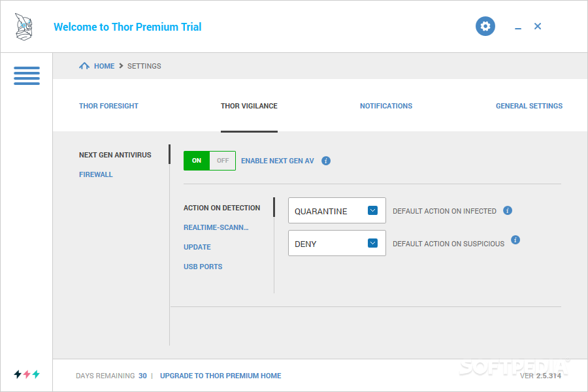588x392 pixels.
Task: Click Upgrade to Thor Premium Home link
Action: pyautogui.click(x=221, y=376)
